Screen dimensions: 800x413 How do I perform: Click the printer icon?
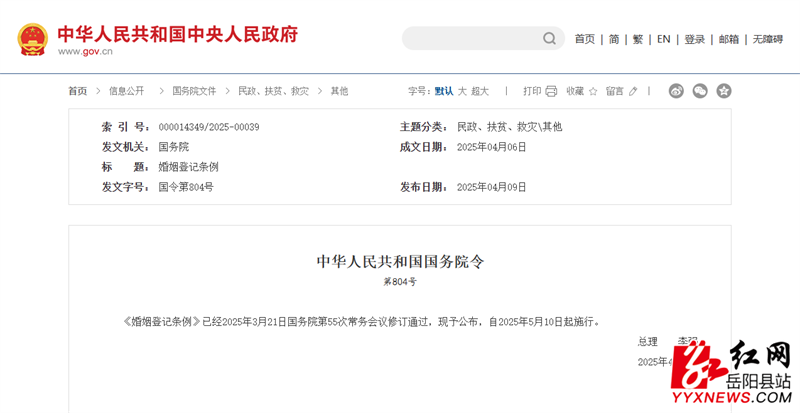tap(551, 91)
